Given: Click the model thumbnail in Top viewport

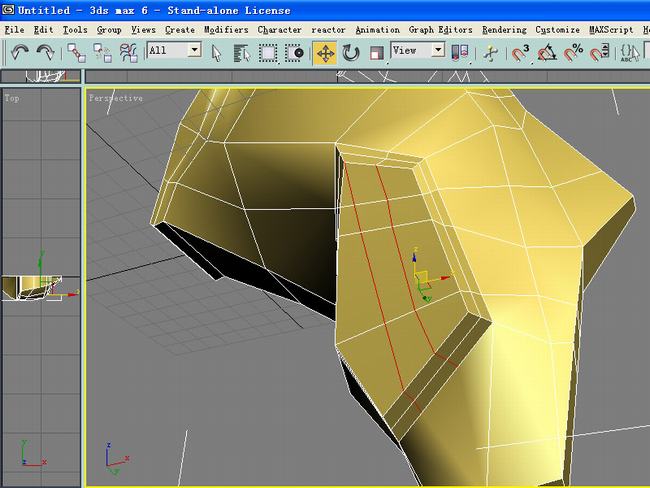Looking at the screenshot, I should pos(32,287).
